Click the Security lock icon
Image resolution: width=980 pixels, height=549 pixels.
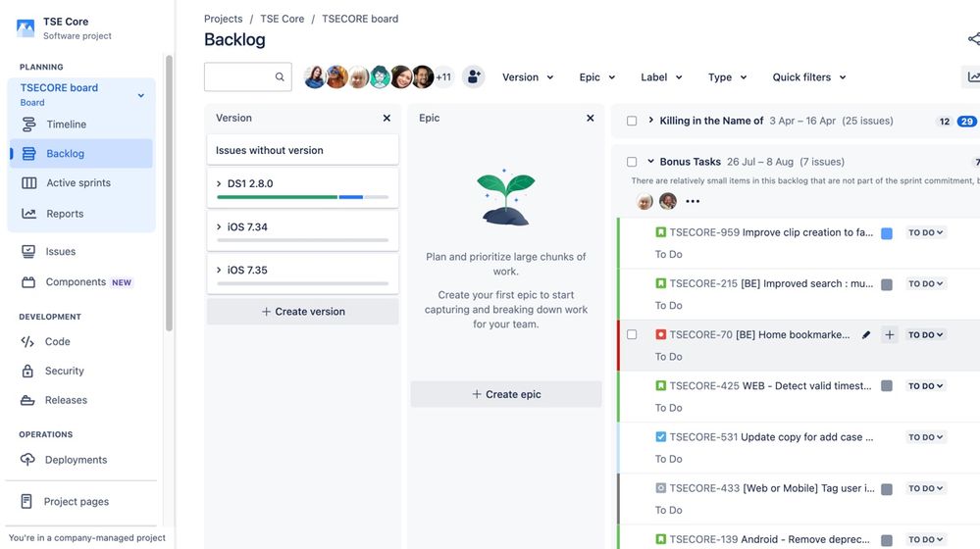[27, 371]
